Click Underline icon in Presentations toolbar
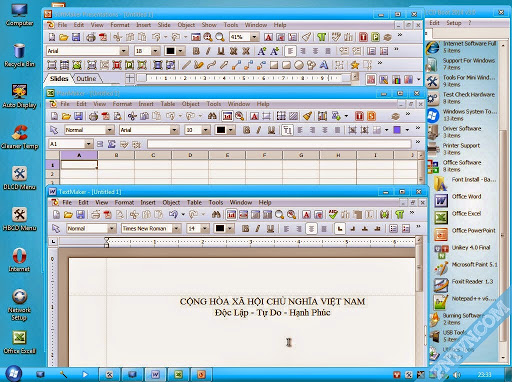The image size is (512, 382). point(221,51)
